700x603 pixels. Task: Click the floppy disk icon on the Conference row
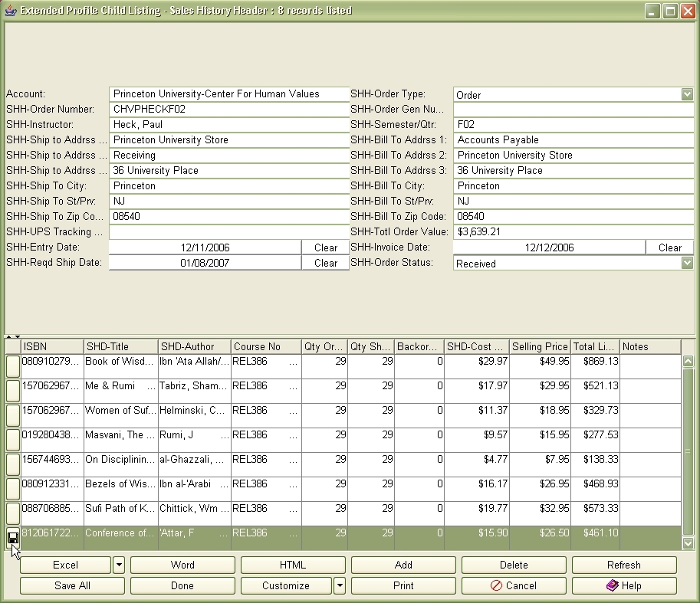pos(12,536)
